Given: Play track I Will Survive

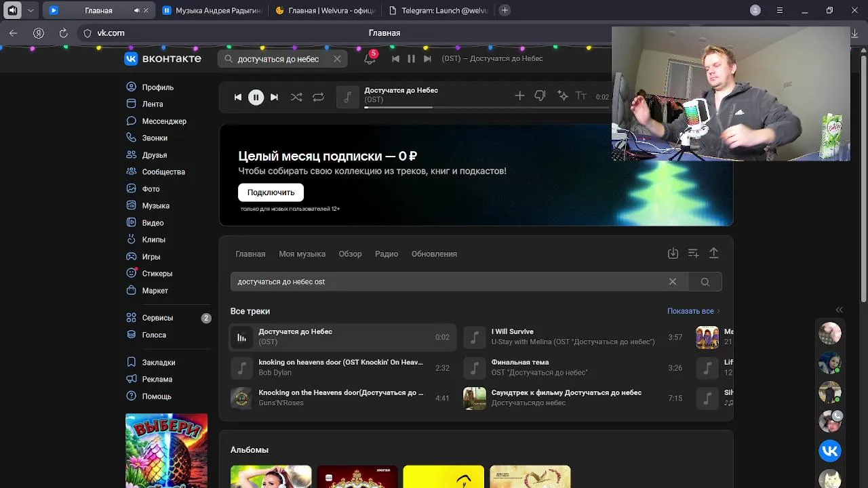Looking at the screenshot, I should coord(575,337).
